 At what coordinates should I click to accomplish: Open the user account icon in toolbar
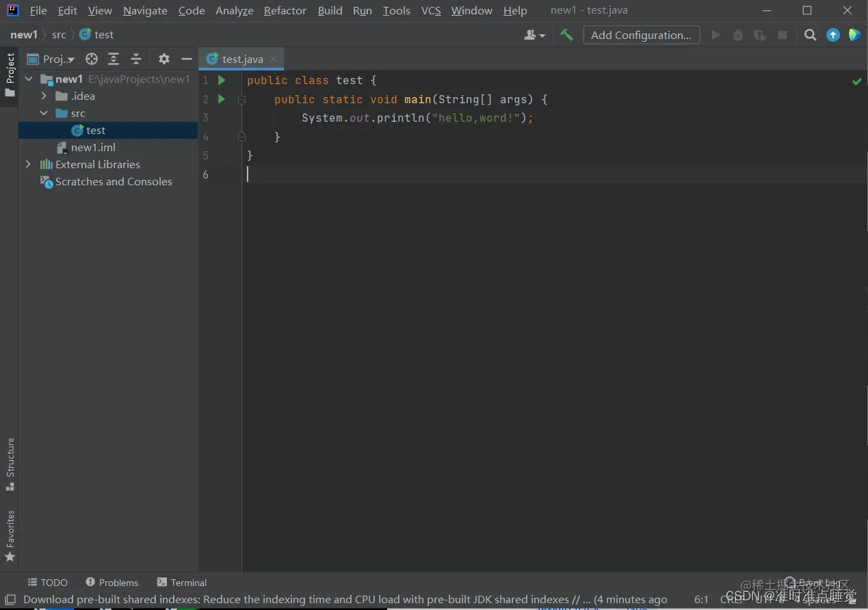[x=534, y=35]
